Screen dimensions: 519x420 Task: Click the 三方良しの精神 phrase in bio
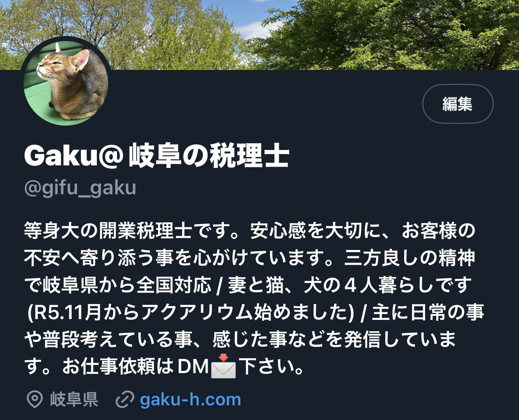click(x=410, y=258)
